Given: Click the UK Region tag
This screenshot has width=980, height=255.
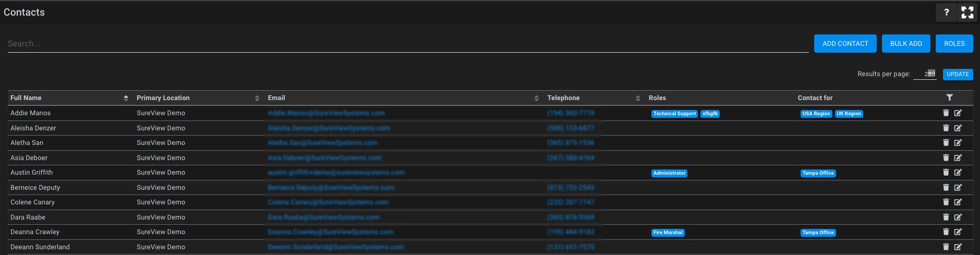Looking at the screenshot, I should (x=849, y=114).
